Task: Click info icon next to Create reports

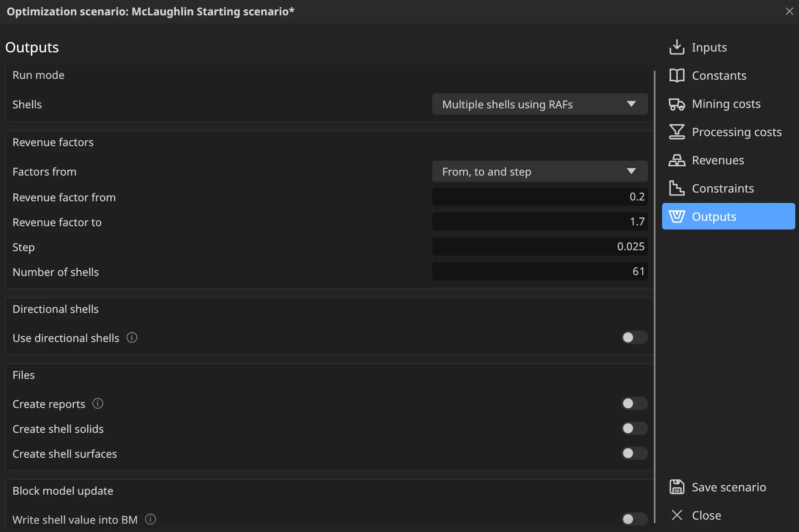Action: coord(98,404)
